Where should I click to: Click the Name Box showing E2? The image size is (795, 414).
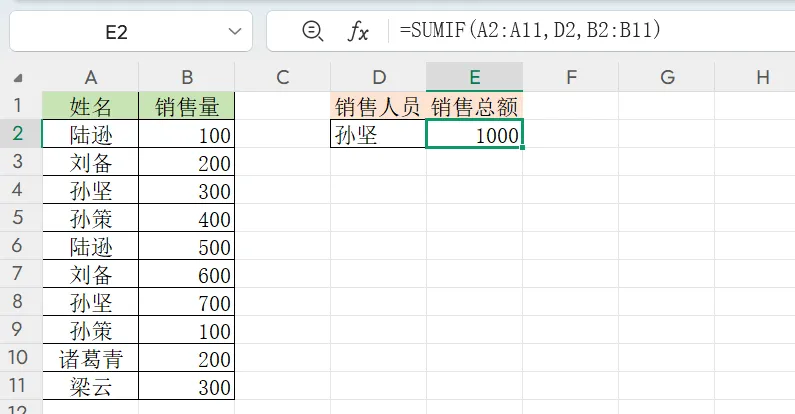click(131, 31)
